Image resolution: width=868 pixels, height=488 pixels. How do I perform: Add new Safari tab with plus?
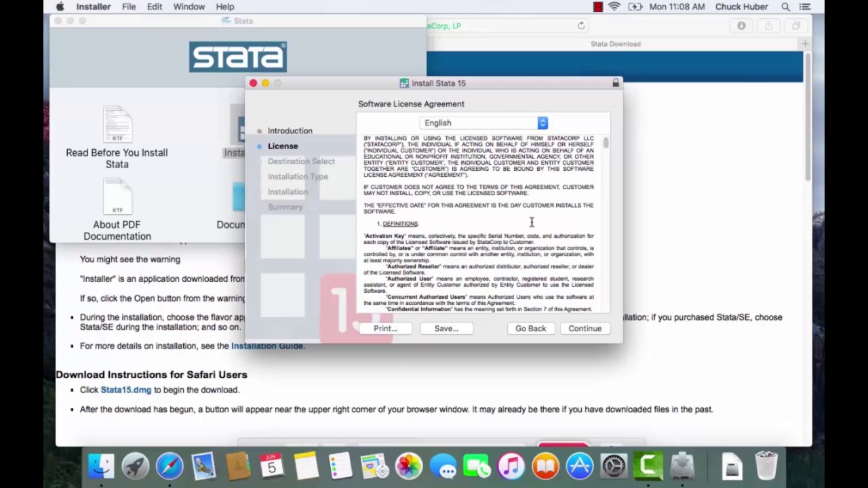pos(805,44)
